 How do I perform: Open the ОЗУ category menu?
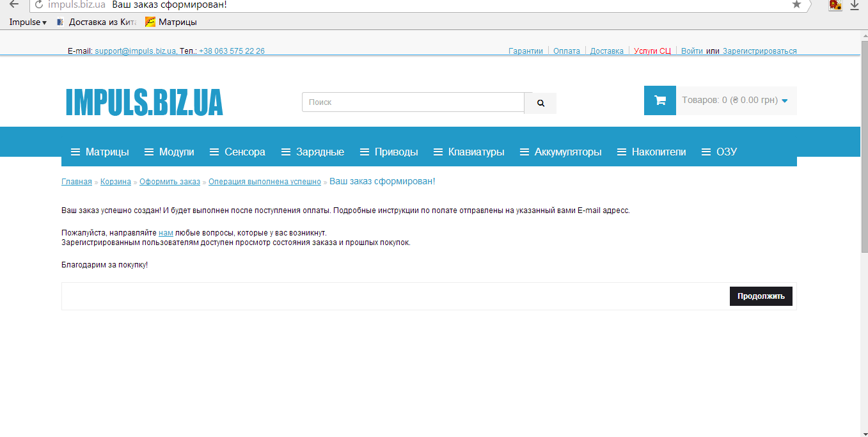pos(719,152)
